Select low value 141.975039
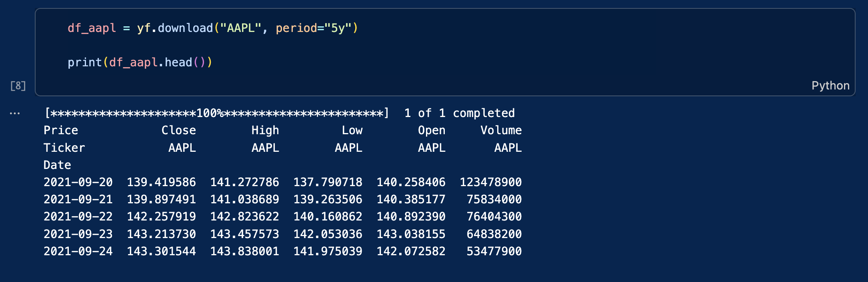The width and height of the screenshot is (868, 282). click(328, 251)
